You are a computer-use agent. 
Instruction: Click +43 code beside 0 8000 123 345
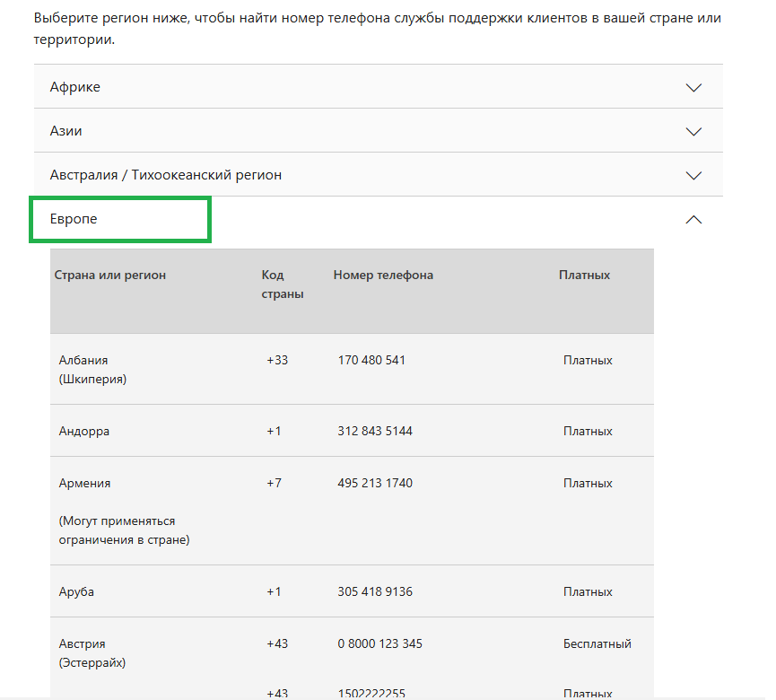[277, 643]
